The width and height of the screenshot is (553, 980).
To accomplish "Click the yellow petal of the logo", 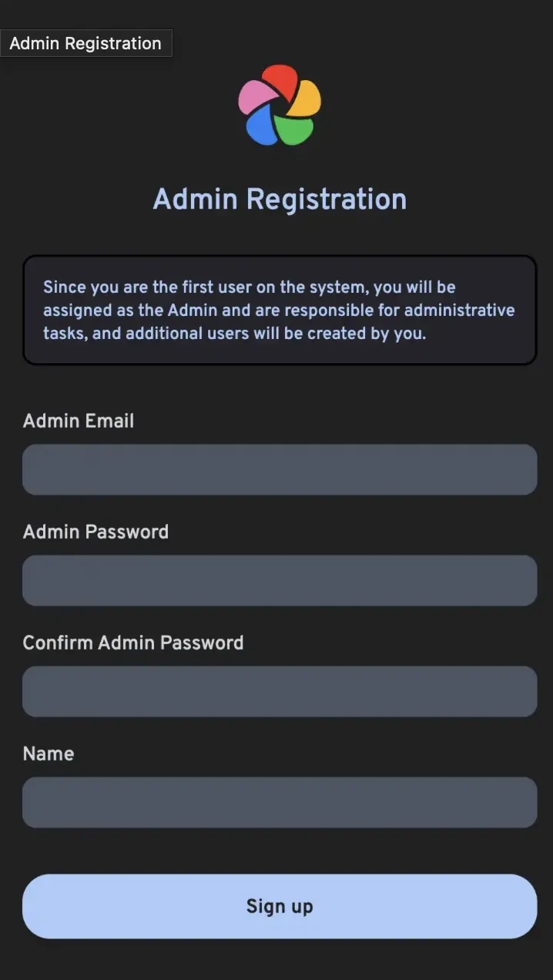I will click(x=306, y=99).
